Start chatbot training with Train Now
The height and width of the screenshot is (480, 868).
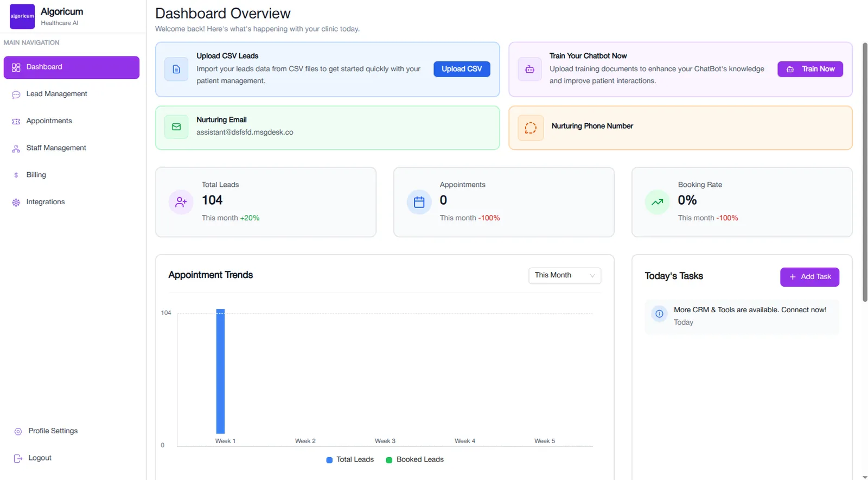click(810, 69)
